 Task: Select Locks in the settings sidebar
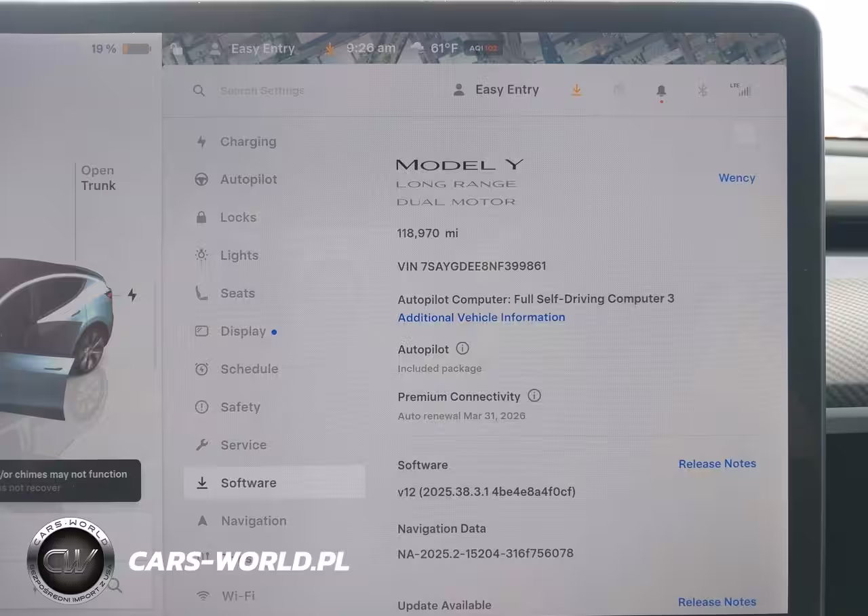click(x=238, y=218)
